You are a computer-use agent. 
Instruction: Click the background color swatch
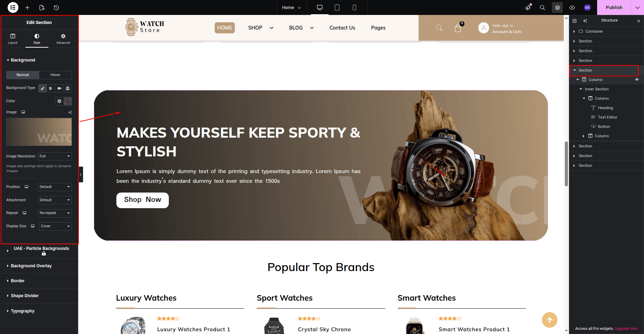(68, 101)
